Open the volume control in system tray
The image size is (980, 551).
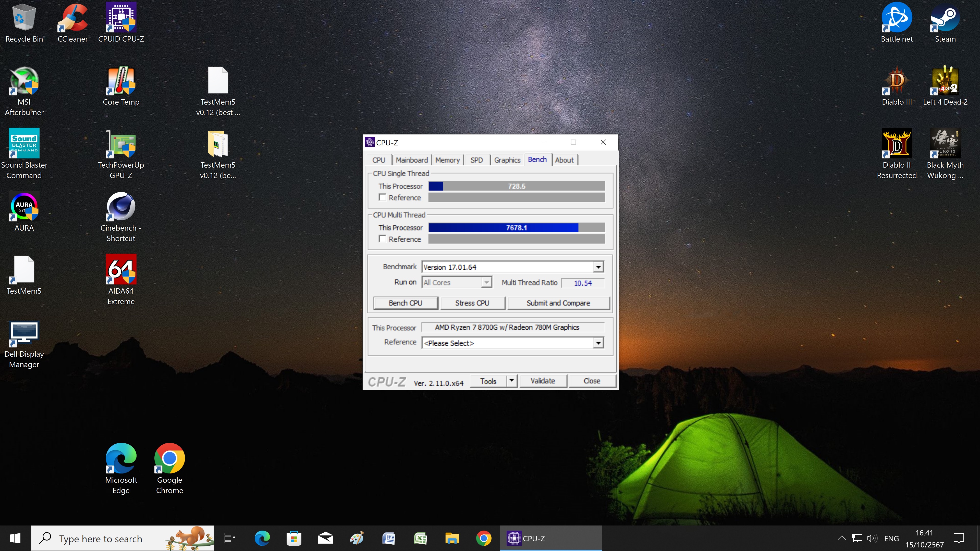pos(872,539)
